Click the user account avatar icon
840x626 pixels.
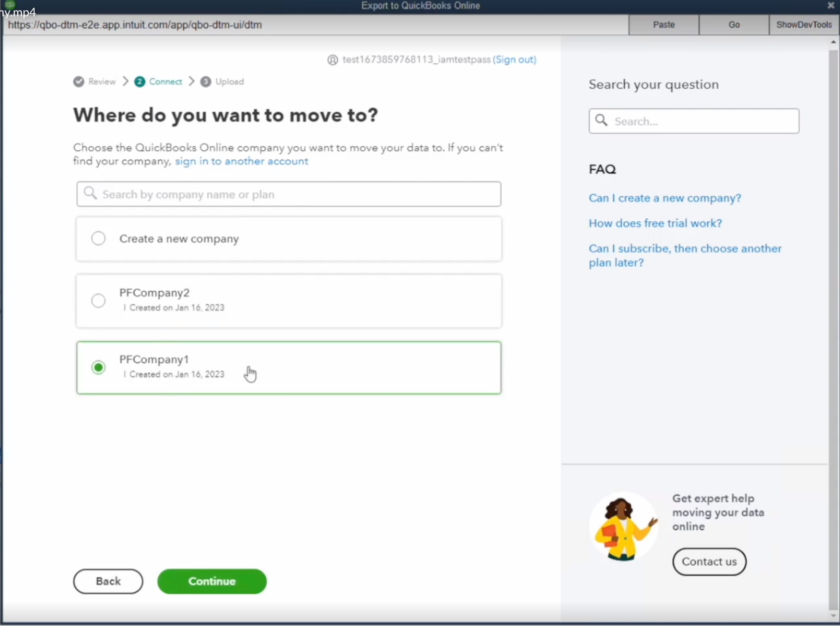333,60
